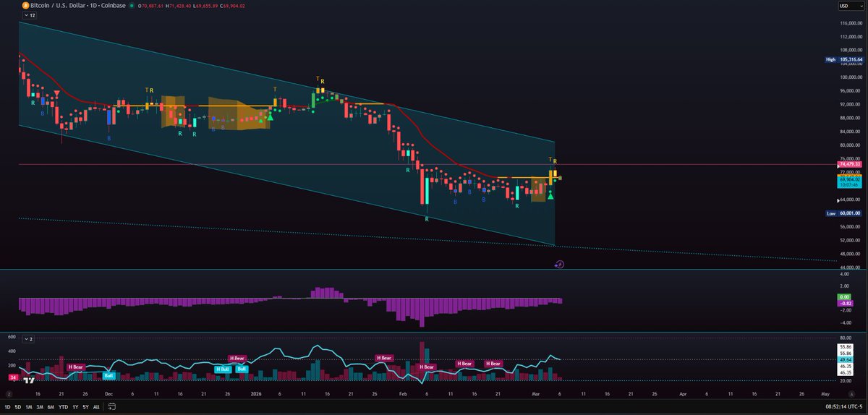
Task: Click the red 34 value tag at lower left
Action: coord(12,377)
